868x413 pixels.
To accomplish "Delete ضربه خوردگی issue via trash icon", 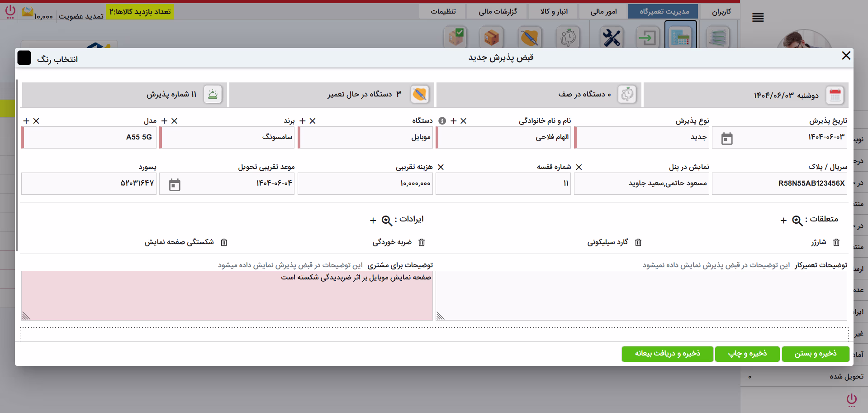I will pos(422,242).
